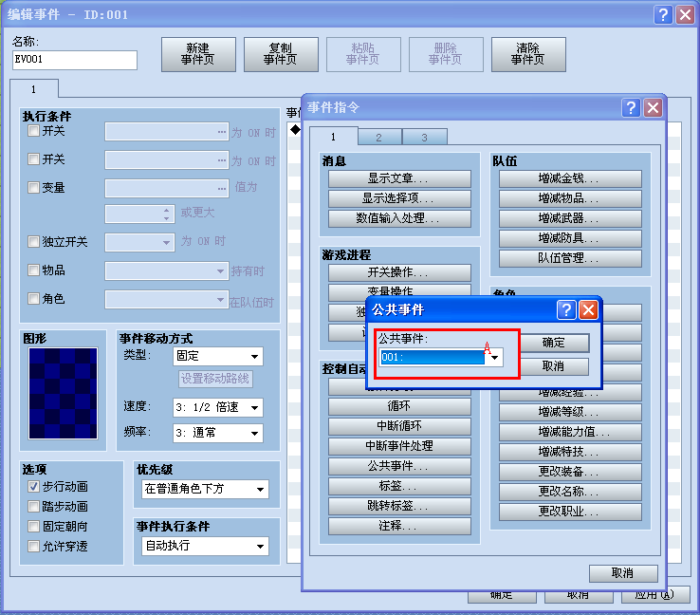
Task: Open 速度 dropdown showing 1/2 倍速
Action: pos(218,407)
